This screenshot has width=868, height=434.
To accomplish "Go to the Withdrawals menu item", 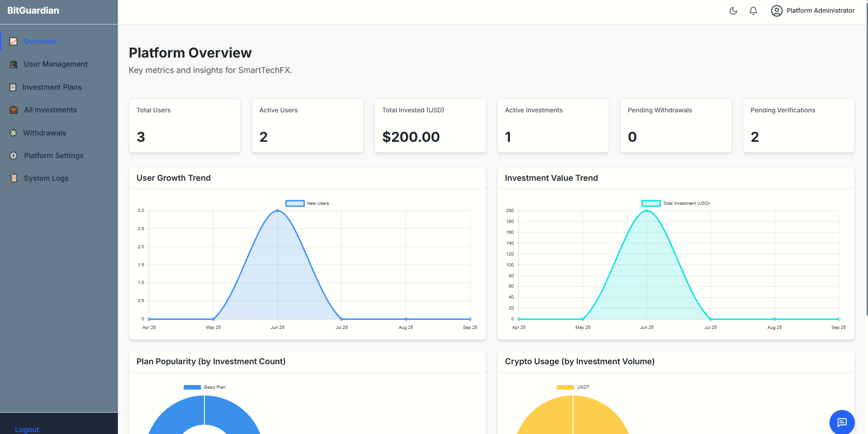I will (x=44, y=133).
